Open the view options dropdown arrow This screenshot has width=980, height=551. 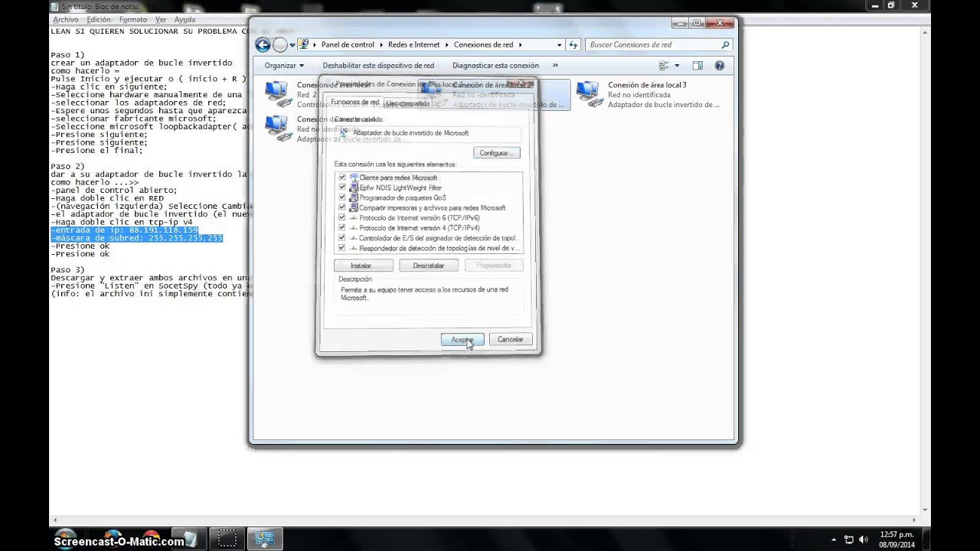(x=676, y=66)
